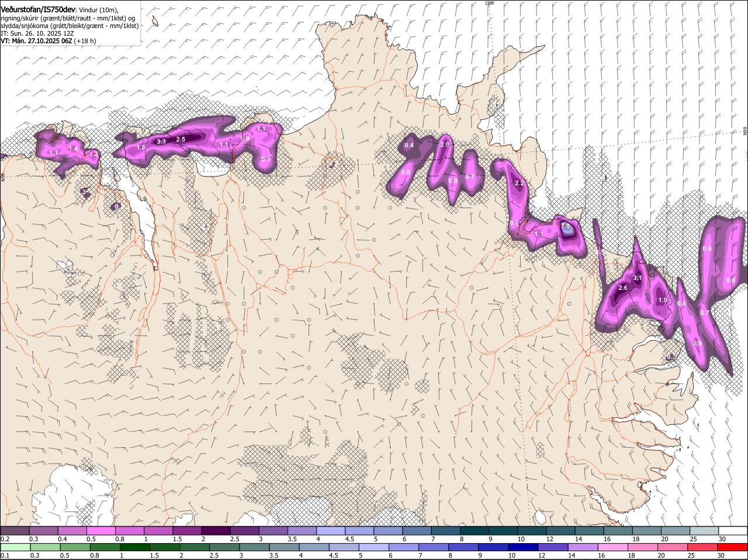Click the 0.4 precipitation value label
748x560 pixels.
[x=409, y=146]
